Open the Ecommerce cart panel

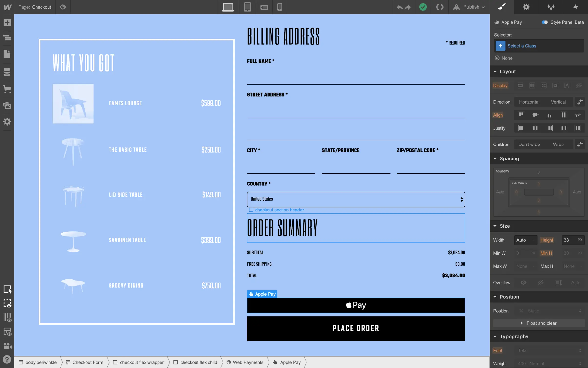[x=7, y=89]
